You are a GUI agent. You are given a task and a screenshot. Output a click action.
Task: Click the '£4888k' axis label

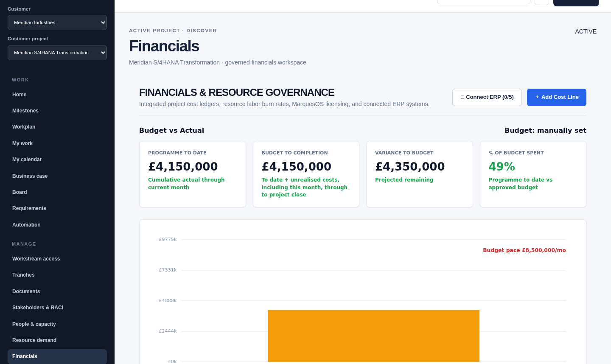[x=168, y=301]
